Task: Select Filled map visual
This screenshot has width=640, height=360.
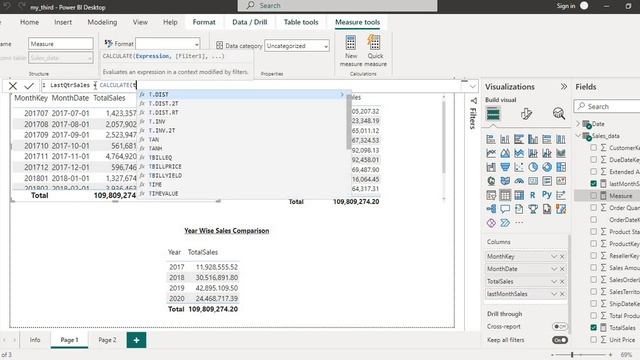Action: [x=505, y=181]
